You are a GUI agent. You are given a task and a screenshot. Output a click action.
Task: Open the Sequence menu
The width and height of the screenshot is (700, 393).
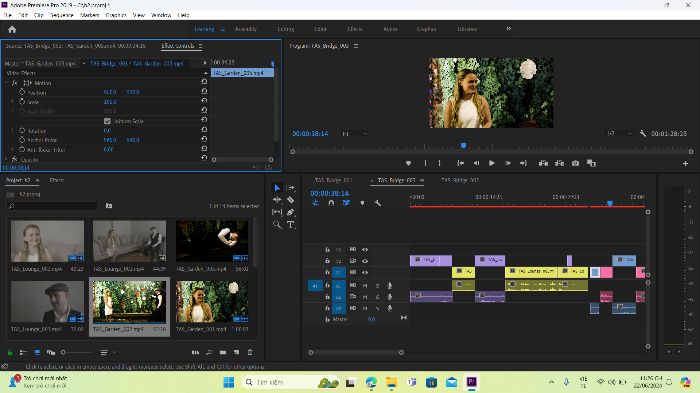(x=62, y=15)
